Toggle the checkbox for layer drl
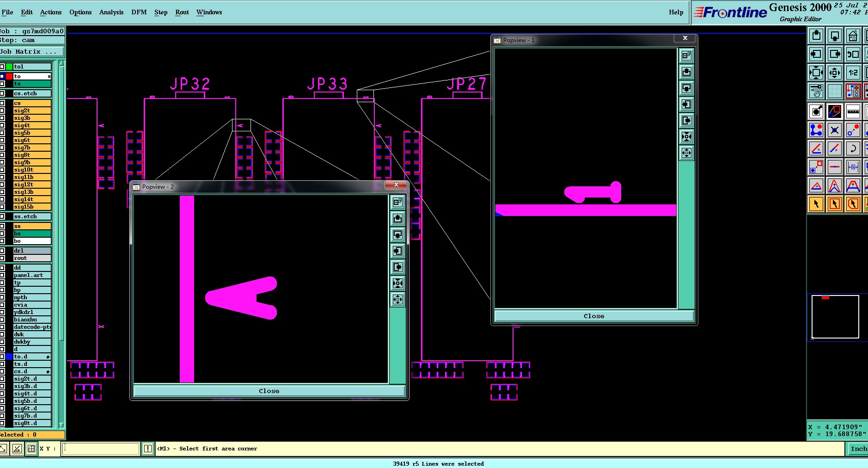The width and height of the screenshot is (868, 468). [x=2, y=251]
